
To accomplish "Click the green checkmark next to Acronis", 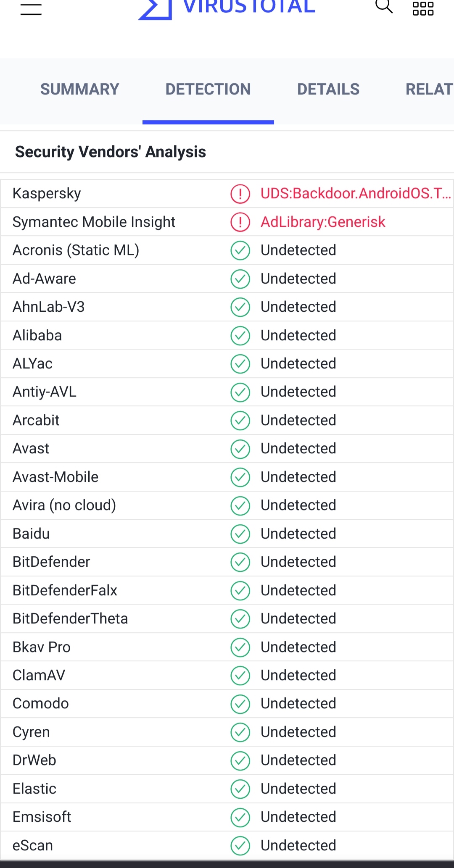I will tap(240, 250).
